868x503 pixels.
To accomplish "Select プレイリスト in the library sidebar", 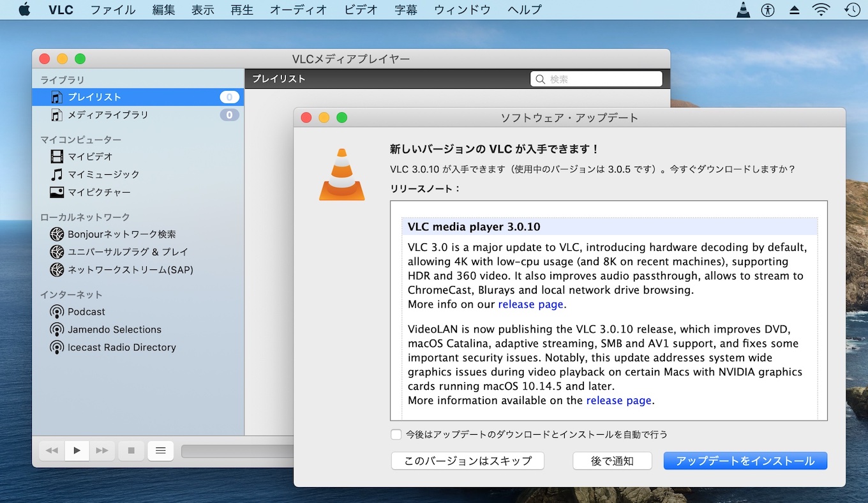I will [x=138, y=97].
